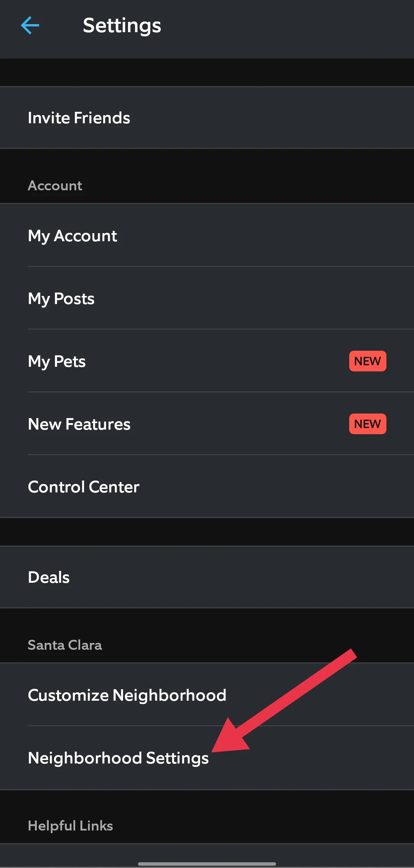The width and height of the screenshot is (414, 868).
Task: Tap the home indicator bar at the bottom
Action: pos(207,864)
